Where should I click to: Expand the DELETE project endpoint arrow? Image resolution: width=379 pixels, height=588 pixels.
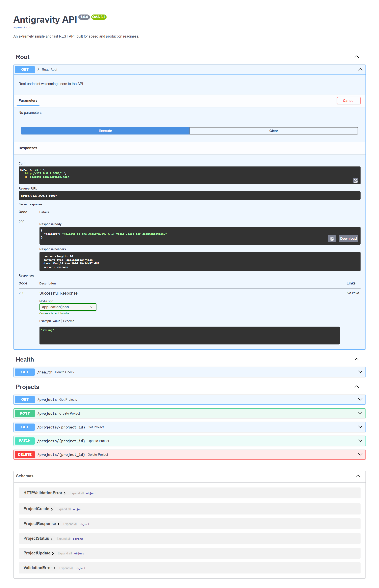pos(360,454)
